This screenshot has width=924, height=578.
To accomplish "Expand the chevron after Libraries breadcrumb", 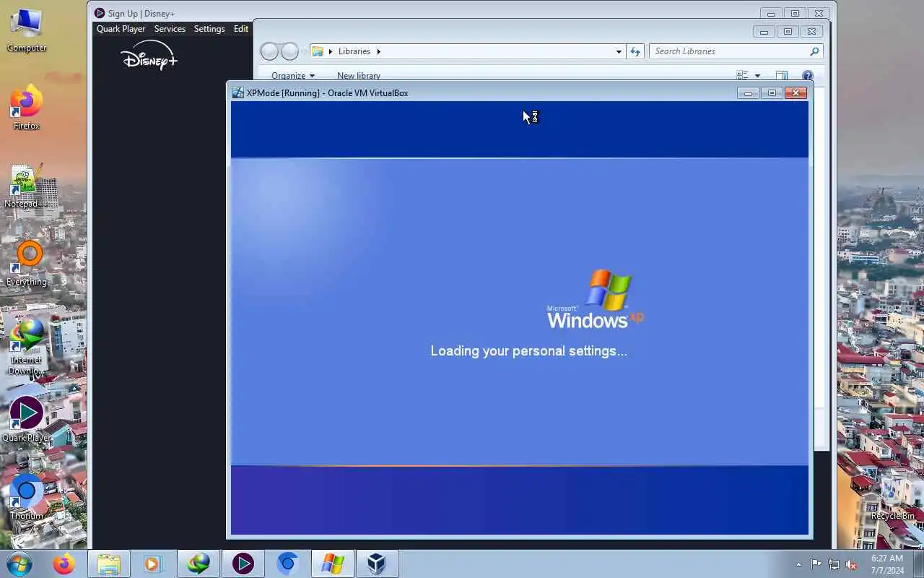I will coord(378,51).
